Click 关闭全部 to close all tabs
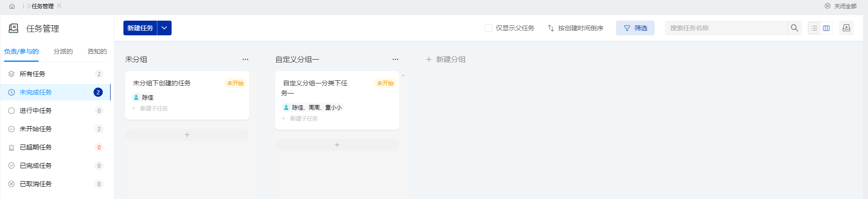This screenshot has height=199, width=868. [x=840, y=6]
